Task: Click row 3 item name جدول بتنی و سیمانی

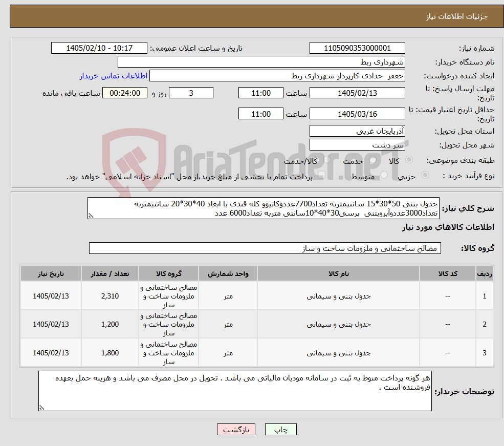Action: (338, 353)
